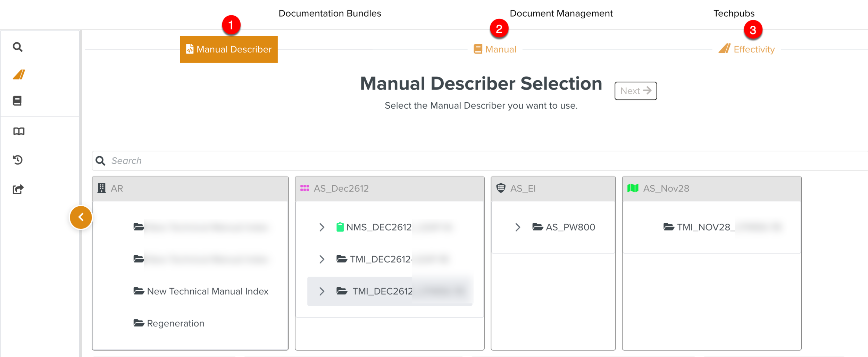Click the search magnifier icon in sidebar
This screenshot has width=868, height=357.
18,47
